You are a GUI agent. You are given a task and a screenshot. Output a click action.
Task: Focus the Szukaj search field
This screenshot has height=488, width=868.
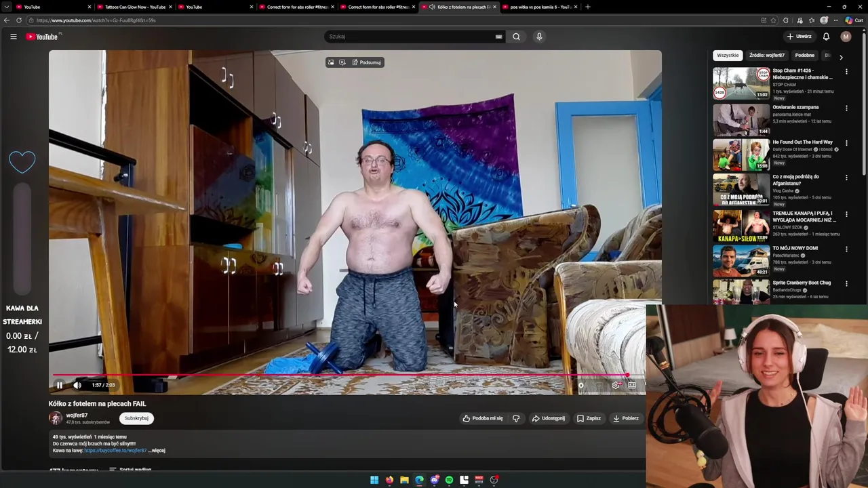point(410,37)
